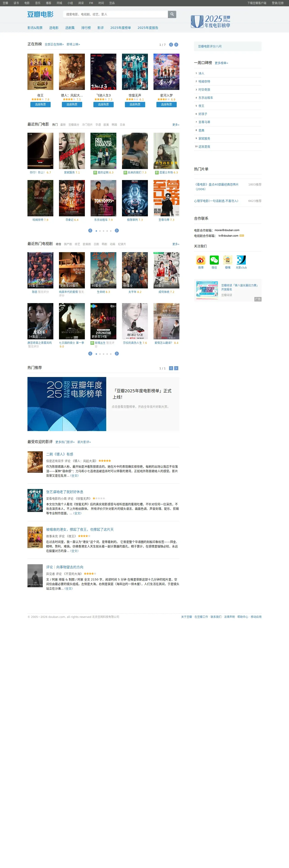Open the 瘾嘴 icon under 关注我们
The image size is (289, 868).
tap(228, 260)
